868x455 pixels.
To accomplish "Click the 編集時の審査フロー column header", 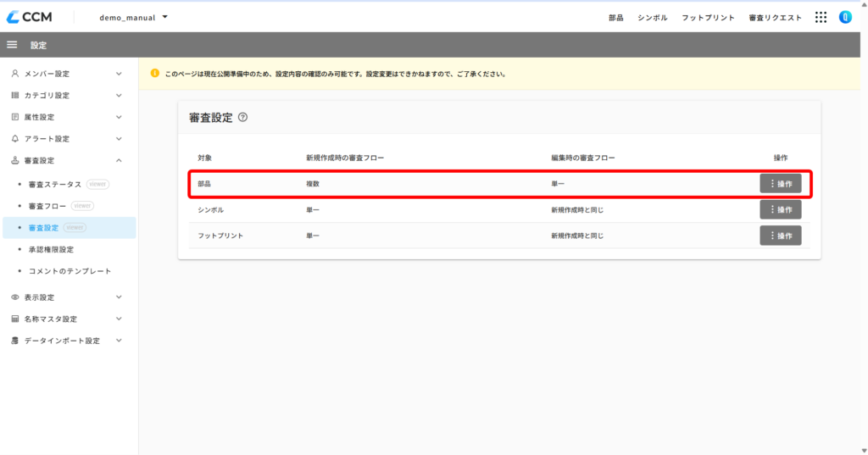I will click(583, 158).
